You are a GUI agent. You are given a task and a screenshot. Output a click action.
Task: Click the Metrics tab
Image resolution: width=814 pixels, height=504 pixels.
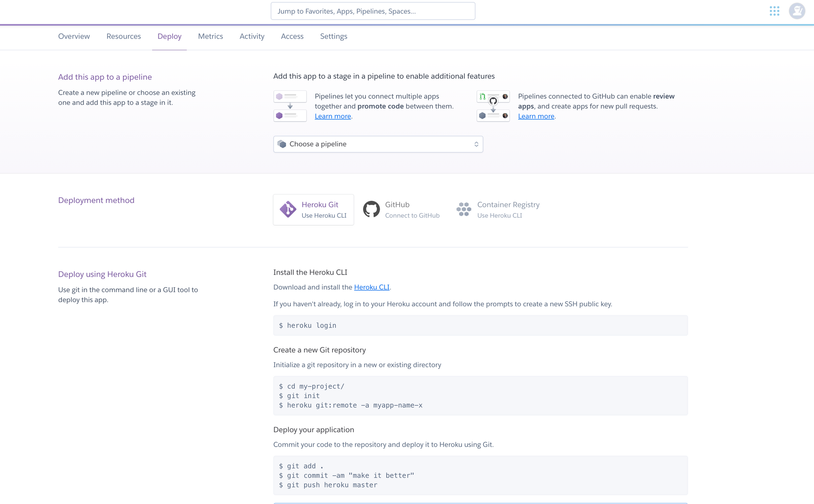[x=210, y=37]
